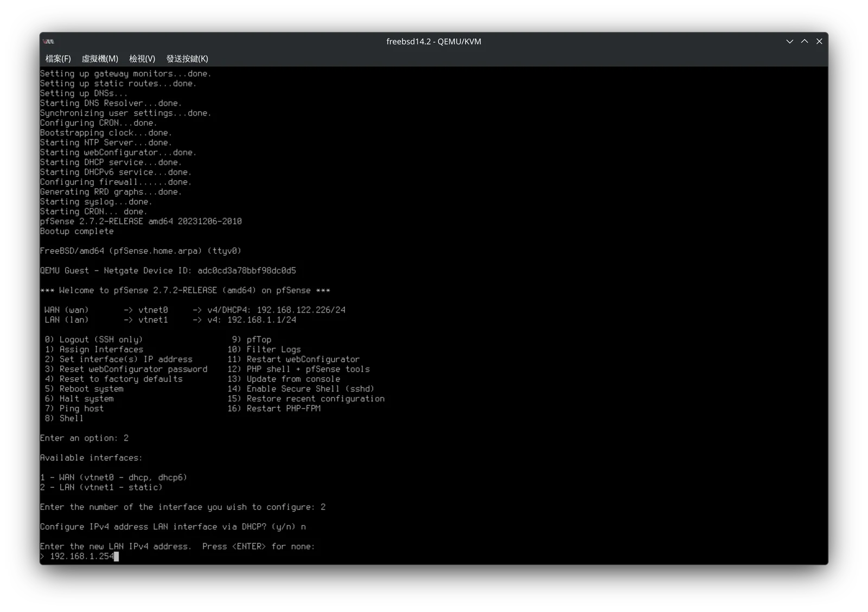Click 'Configure IPv4 address LAN interface via DHCP?' line
The image size is (868, 612).
(173, 526)
